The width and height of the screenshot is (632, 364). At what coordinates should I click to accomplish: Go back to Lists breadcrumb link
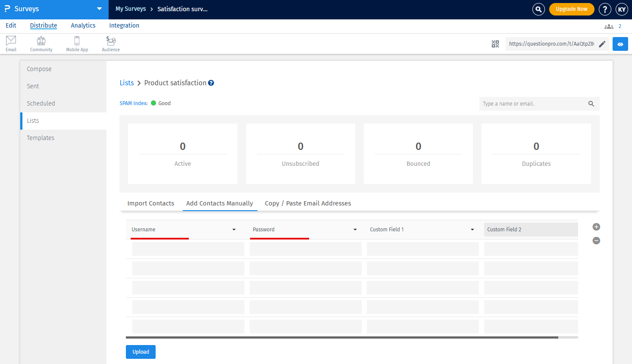127,83
